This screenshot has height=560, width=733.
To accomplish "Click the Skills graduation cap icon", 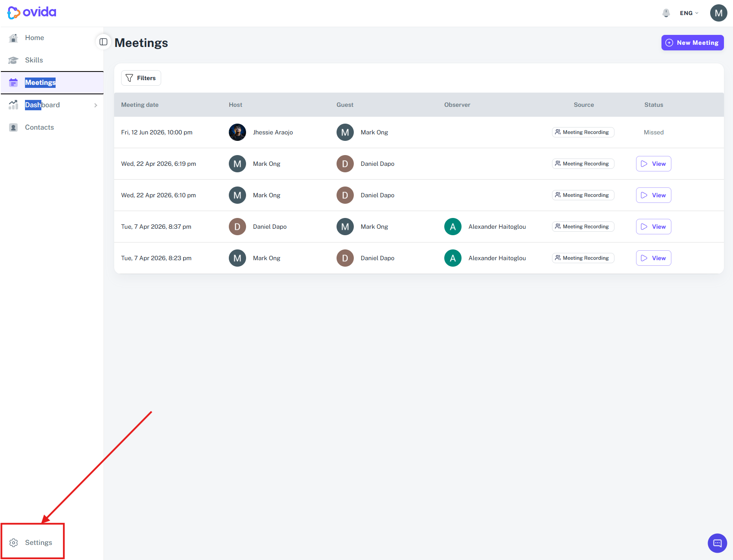I will click(13, 60).
